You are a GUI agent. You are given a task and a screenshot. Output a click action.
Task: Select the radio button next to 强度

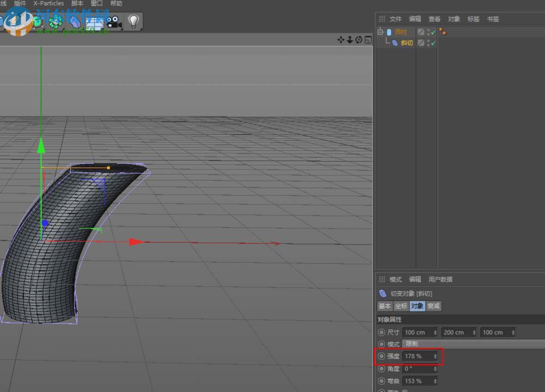point(381,357)
